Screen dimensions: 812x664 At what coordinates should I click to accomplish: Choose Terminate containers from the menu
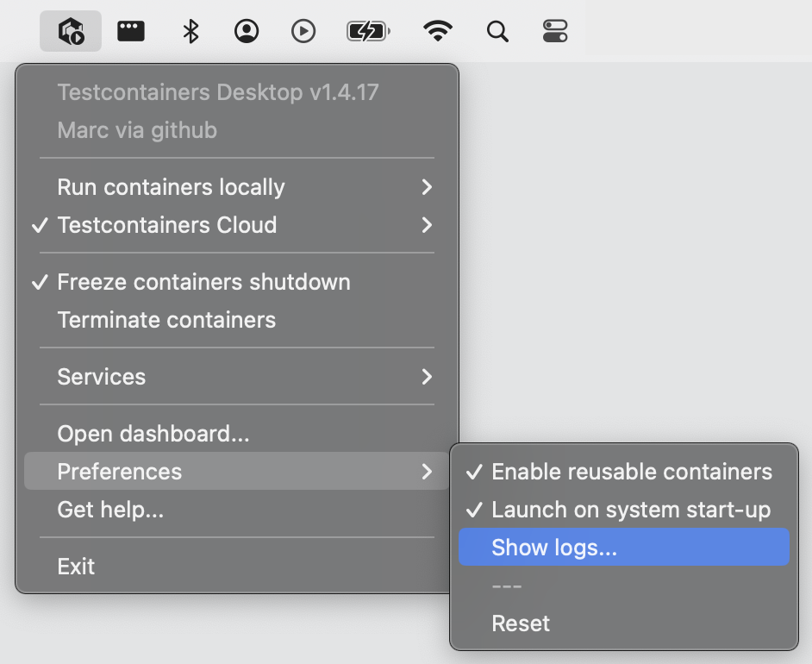click(x=166, y=320)
